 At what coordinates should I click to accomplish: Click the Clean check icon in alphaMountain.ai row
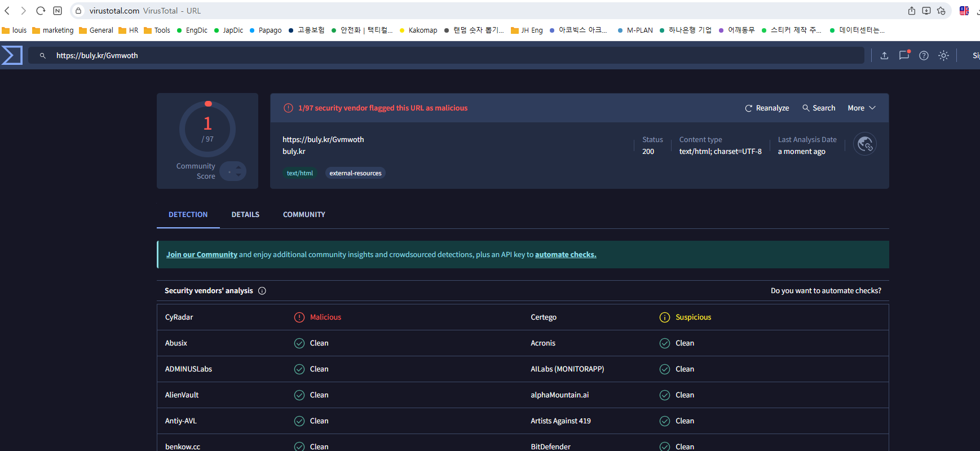click(665, 395)
